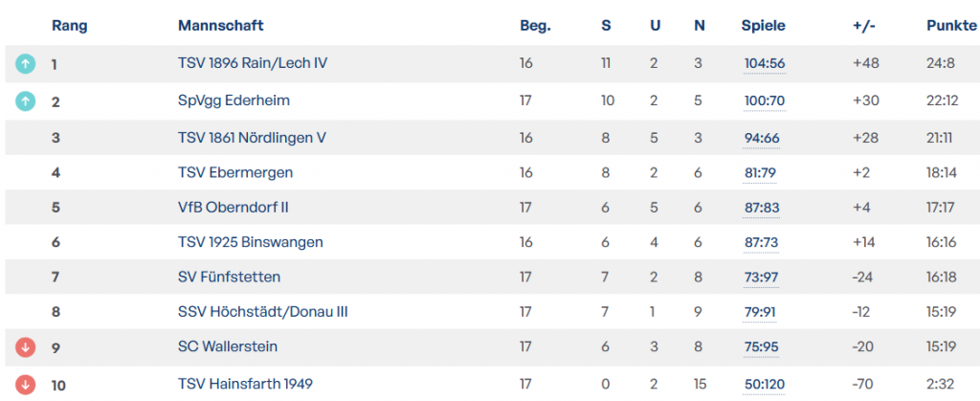Click the green up arrow beside rank 1
Image resolution: width=980 pixels, height=401 pixels.
[26, 64]
